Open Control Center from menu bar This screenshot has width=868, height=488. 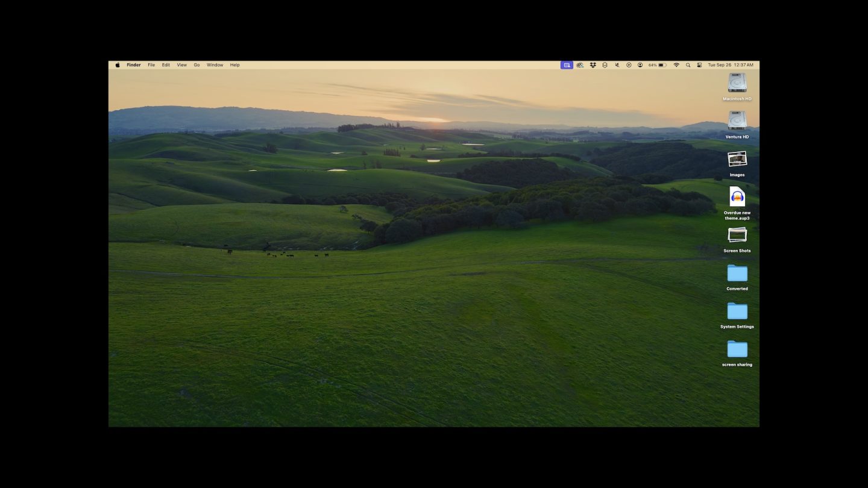[699, 65]
